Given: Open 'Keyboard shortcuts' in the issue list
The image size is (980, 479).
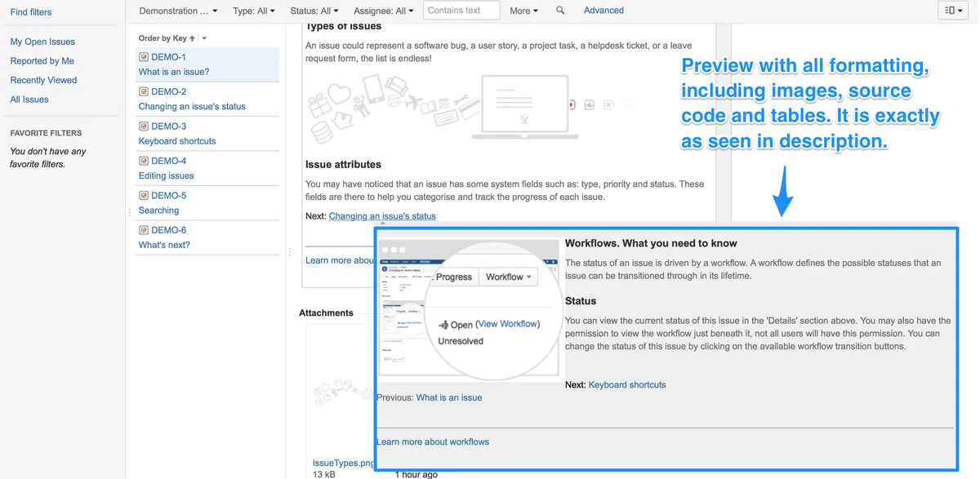Looking at the screenshot, I should coord(177,141).
